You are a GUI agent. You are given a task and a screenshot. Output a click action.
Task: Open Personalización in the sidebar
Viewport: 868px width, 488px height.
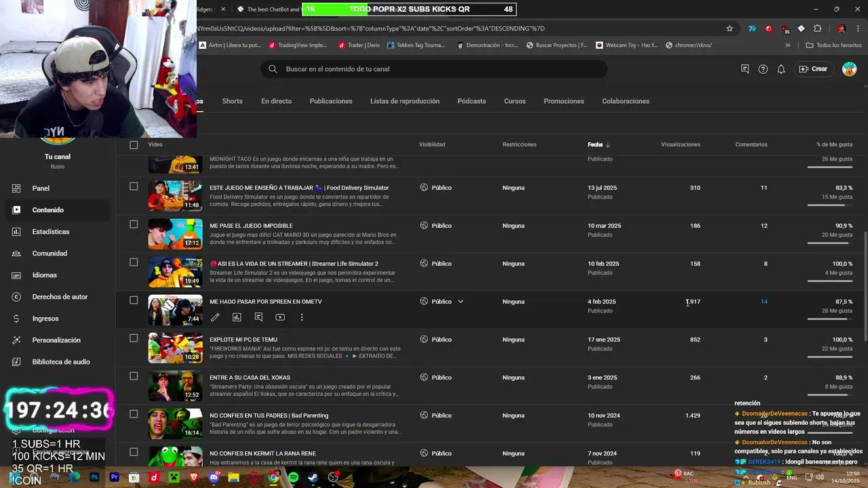[55, 340]
